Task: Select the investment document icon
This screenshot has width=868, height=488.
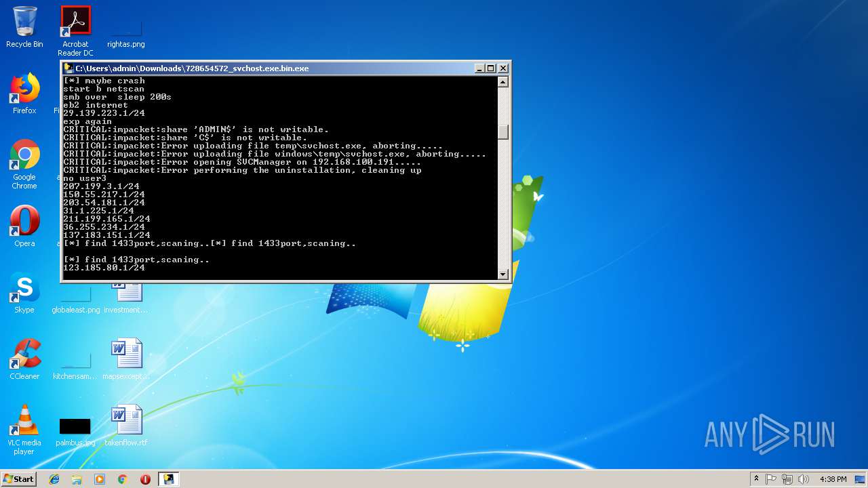Action: pos(126,298)
